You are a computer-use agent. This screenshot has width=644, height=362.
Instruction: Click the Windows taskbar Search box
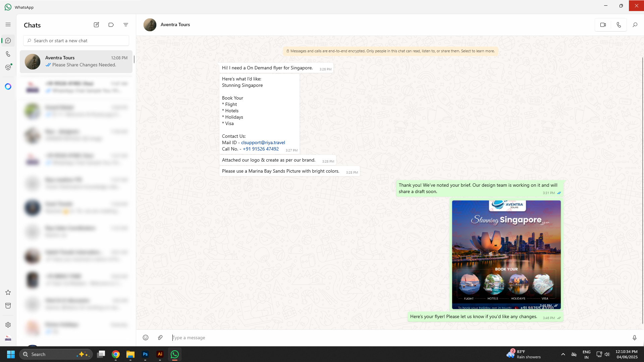click(x=56, y=354)
